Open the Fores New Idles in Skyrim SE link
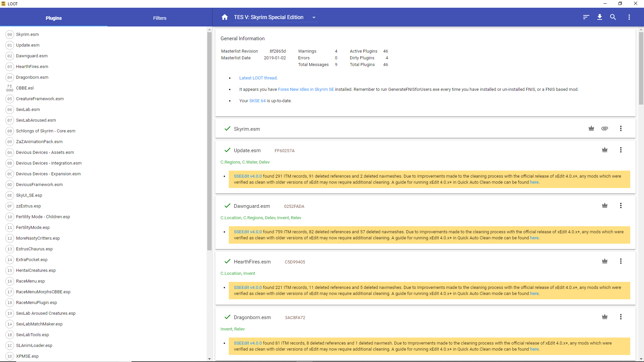The height and width of the screenshot is (362, 644). point(306,89)
